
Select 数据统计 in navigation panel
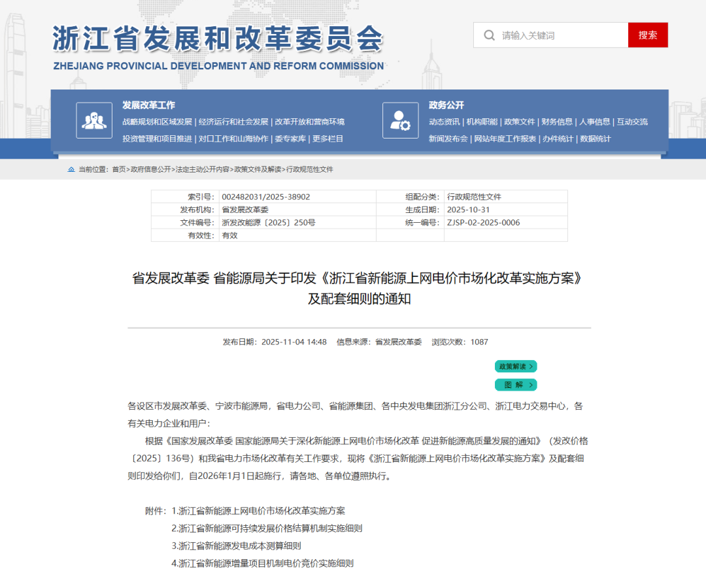(596, 139)
